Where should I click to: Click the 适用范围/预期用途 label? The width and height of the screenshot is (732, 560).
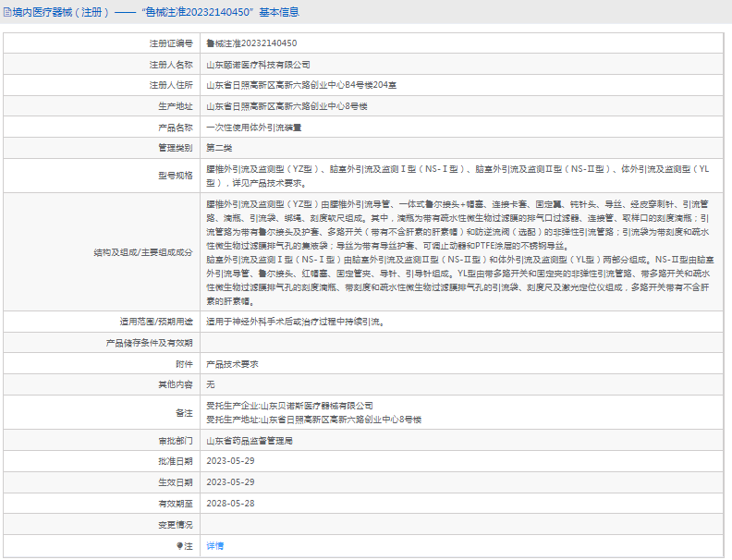pos(156,322)
